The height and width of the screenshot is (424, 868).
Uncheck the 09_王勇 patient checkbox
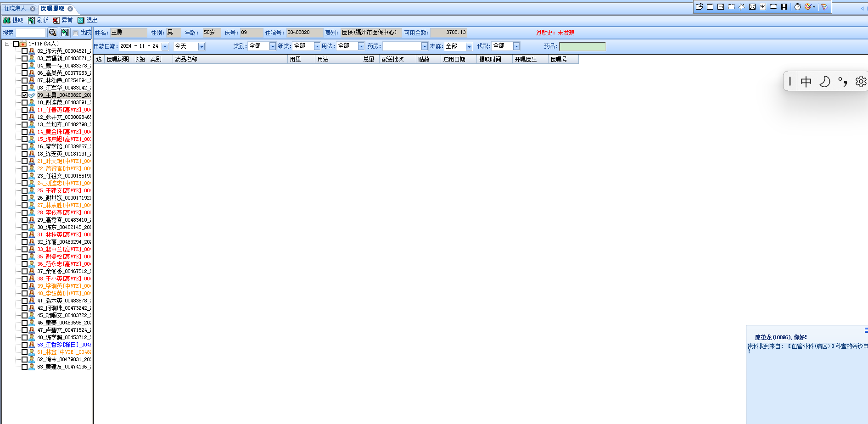[x=25, y=95]
